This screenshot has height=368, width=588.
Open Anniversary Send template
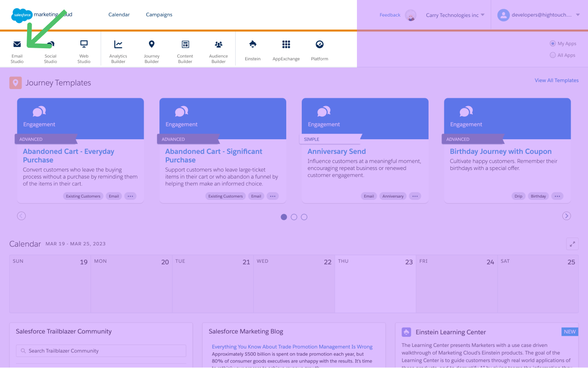click(337, 152)
